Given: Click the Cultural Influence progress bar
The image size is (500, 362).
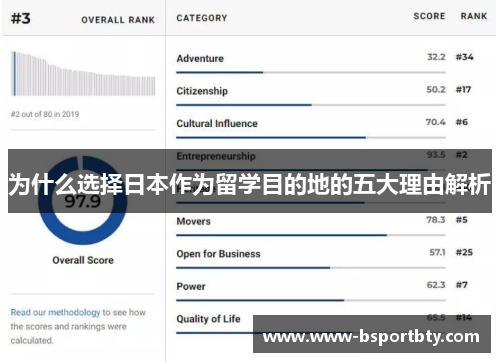Looking at the screenshot, I should 311,137.
